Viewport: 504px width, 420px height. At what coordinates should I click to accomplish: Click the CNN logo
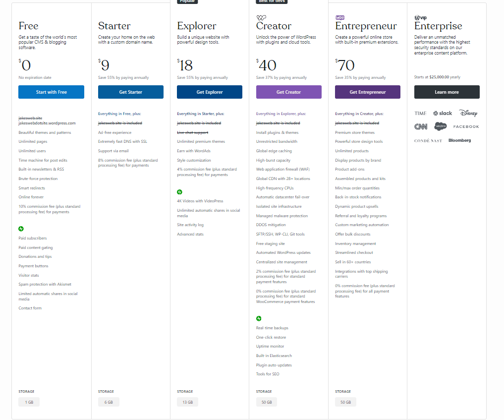(x=421, y=127)
